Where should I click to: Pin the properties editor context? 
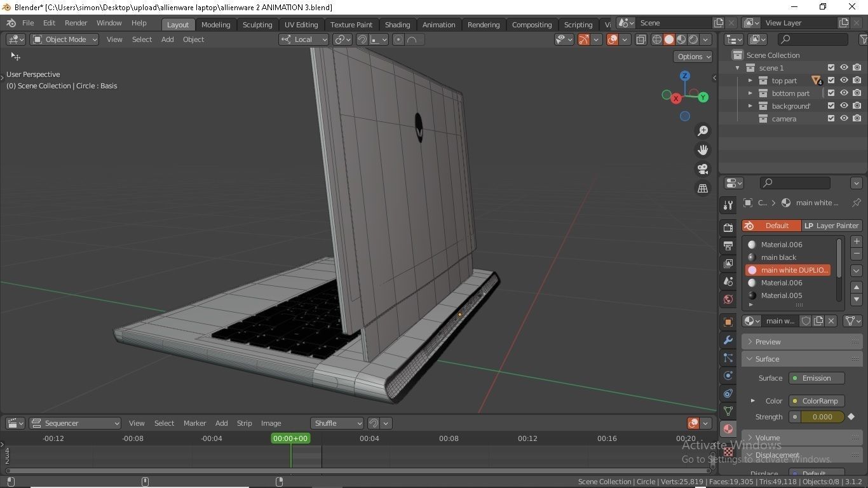click(x=856, y=203)
